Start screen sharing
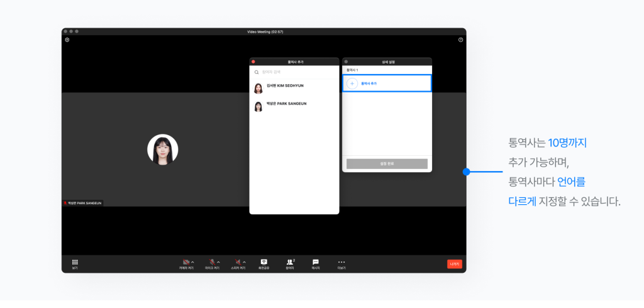644x308 pixels. (x=264, y=263)
